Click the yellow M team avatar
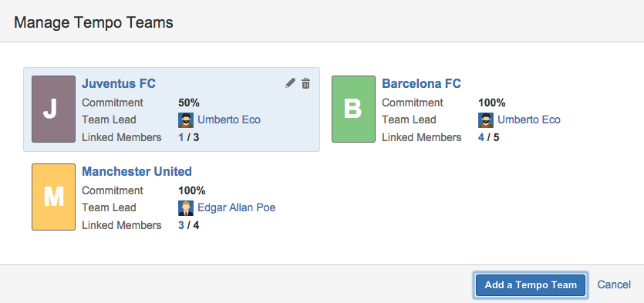 (x=53, y=197)
